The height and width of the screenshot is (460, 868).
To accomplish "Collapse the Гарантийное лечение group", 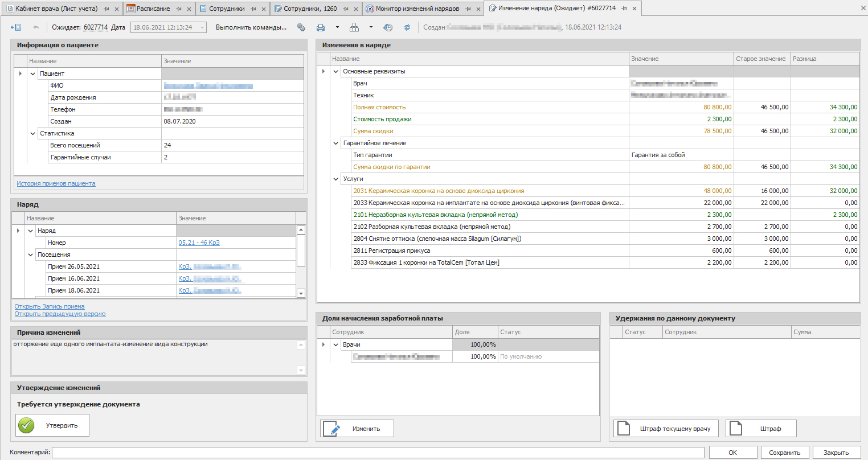I will 336,143.
